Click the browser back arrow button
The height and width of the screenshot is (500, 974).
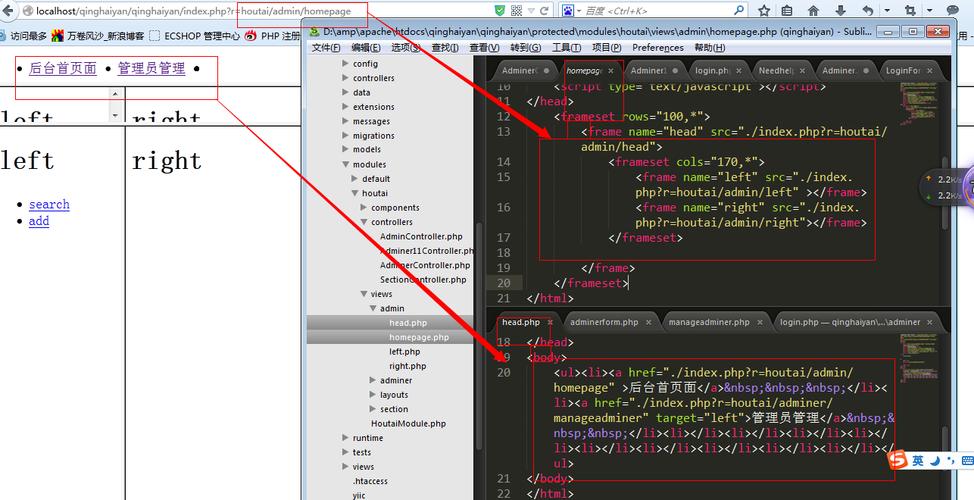coord(7,11)
